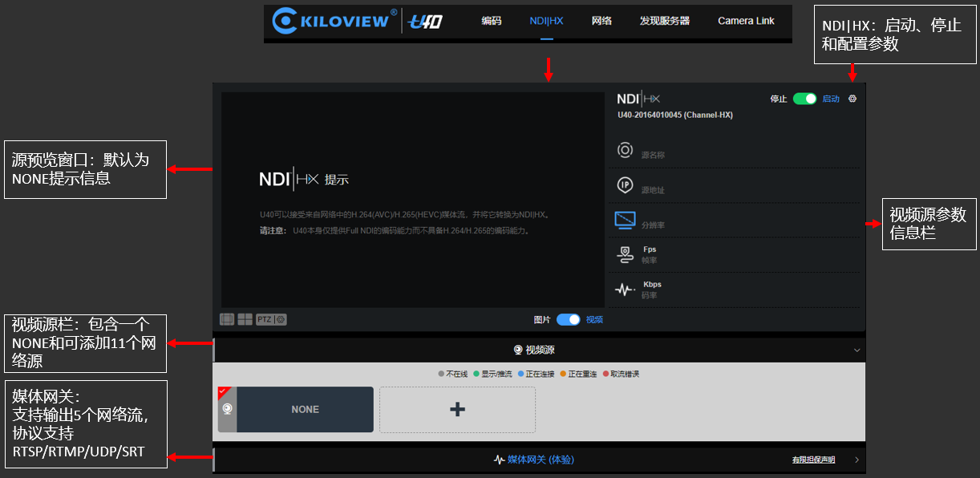Collapse the 视频源 section chevron

pos(856,350)
